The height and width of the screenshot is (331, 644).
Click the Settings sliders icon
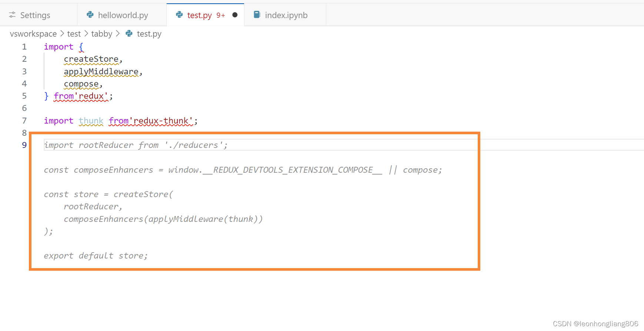(12, 15)
